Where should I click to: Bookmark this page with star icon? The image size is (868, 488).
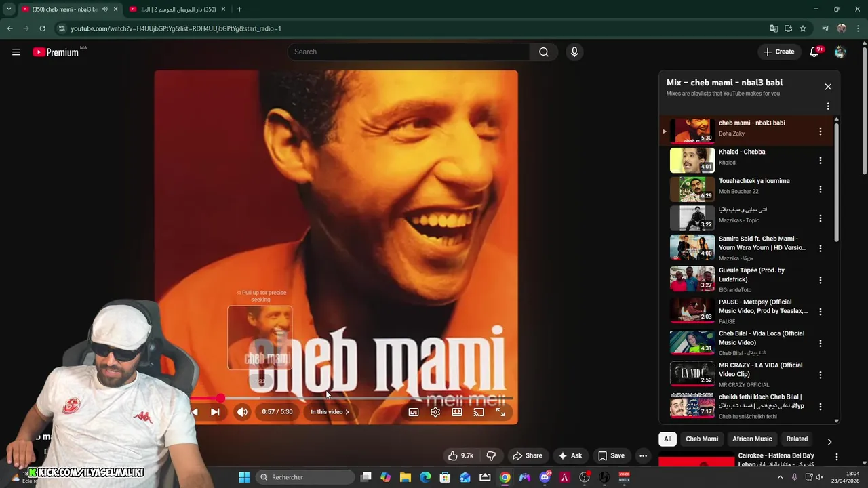coord(803,28)
